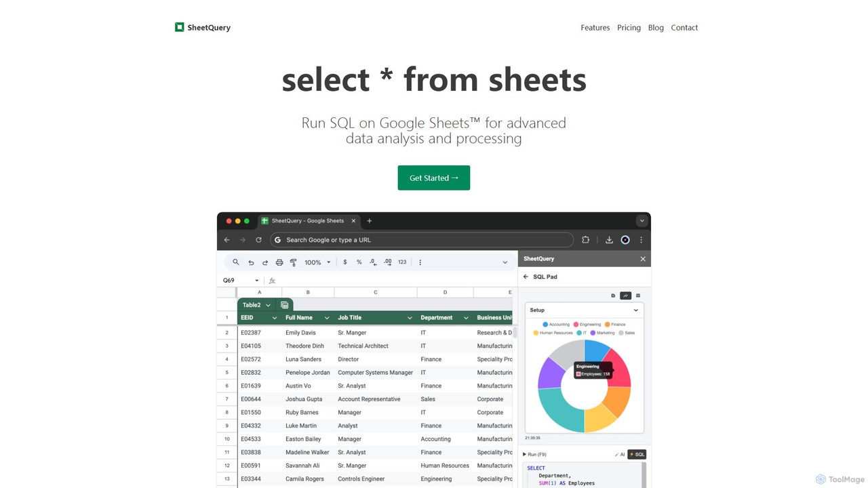This screenshot has width=868, height=488.
Task: Toggle the Engineering legend item
Action: point(587,325)
